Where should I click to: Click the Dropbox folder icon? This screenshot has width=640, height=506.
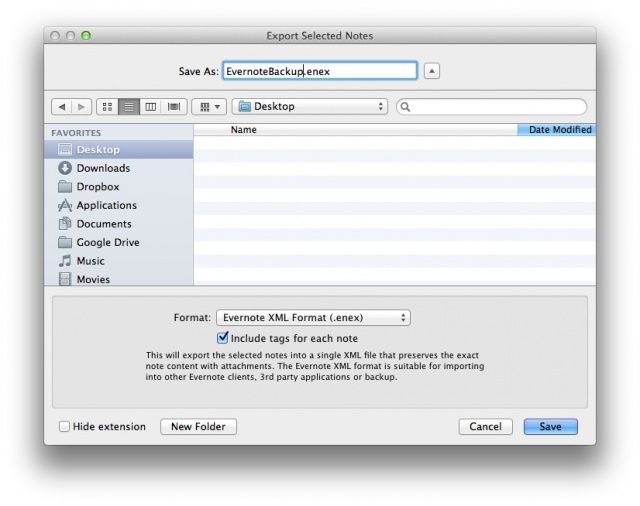(x=65, y=186)
